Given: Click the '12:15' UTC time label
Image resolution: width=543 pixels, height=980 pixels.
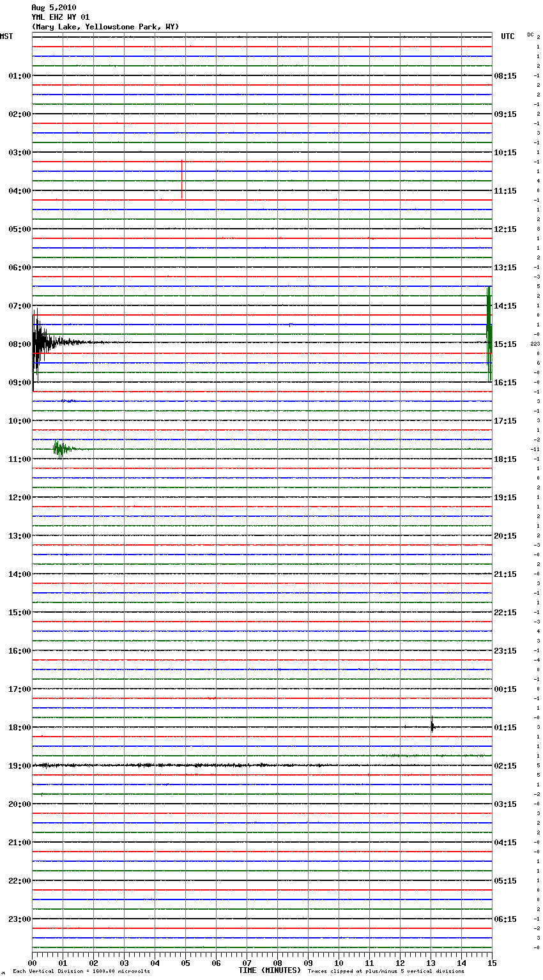Looking at the screenshot, I should [505, 229].
